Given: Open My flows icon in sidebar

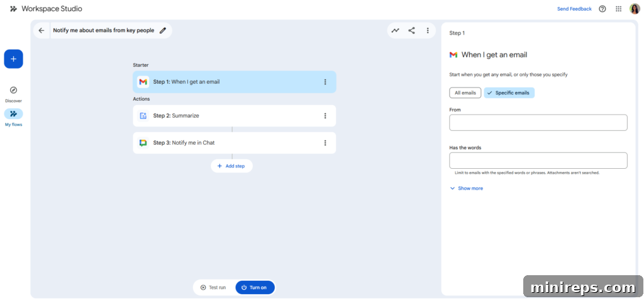Looking at the screenshot, I should (14, 114).
